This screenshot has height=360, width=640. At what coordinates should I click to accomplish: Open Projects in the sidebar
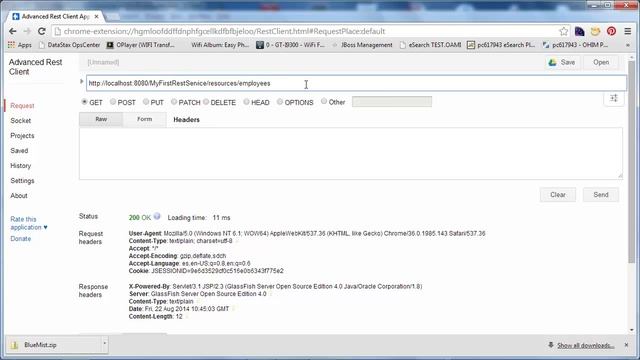pyautogui.click(x=22, y=136)
